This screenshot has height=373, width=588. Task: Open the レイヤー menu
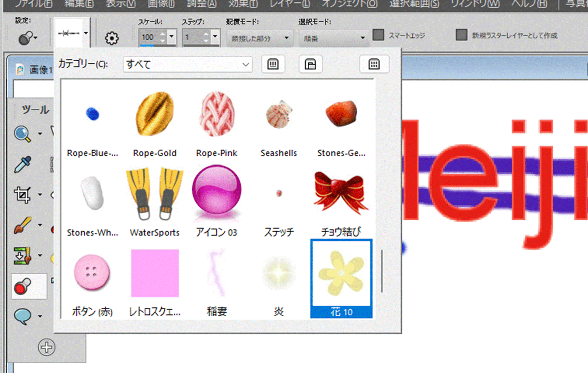tap(290, 4)
